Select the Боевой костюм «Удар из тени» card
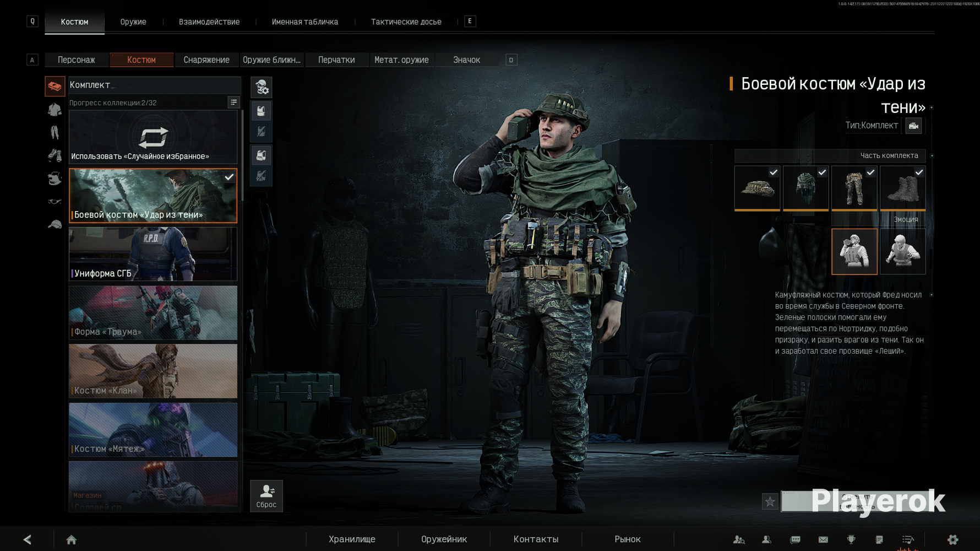The image size is (980, 551). point(153,196)
